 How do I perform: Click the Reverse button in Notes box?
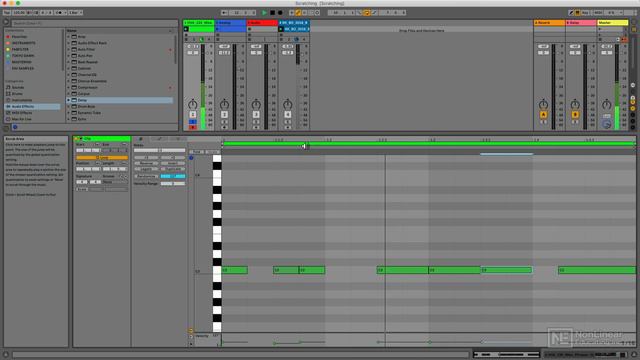pos(146,163)
